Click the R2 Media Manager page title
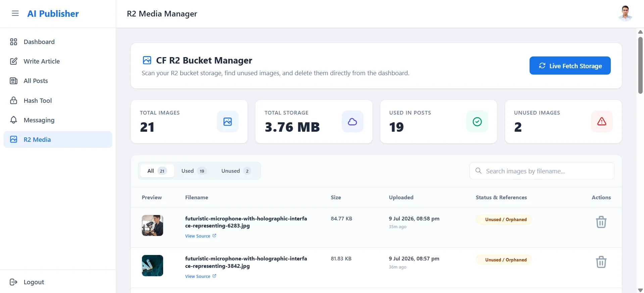The image size is (644, 293). click(x=162, y=14)
